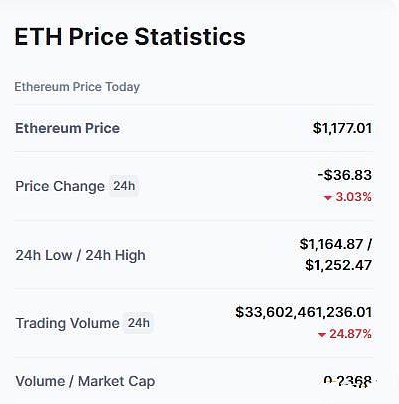The height and width of the screenshot is (404, 399).
Task: Click the red down arrow beside 24.87%
Action: pyautogui.click(x=322, y=335)
